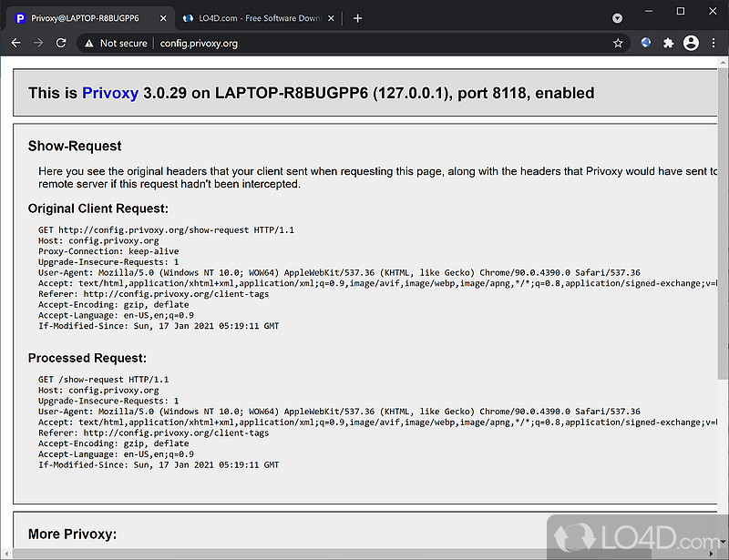Screen dimensions: 729x560
Task: Click the More Privoxy heading
Action: (x=72, y=534)
